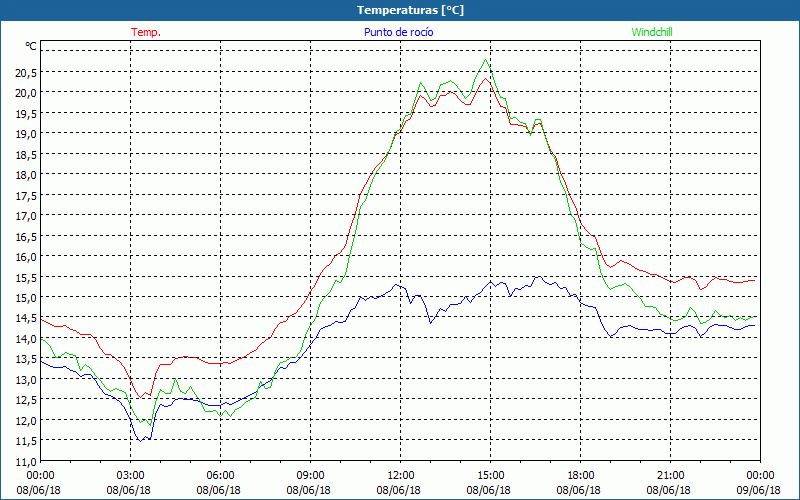Screen dimensions: 800x500
Task: Click the 12:00 time axis label
Action: point(401,476)
